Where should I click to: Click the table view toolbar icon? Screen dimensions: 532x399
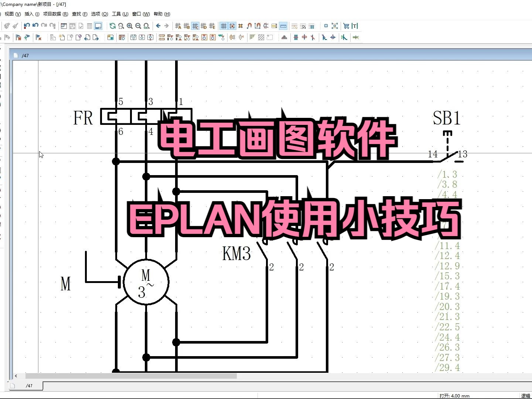(x=89, y=26)
